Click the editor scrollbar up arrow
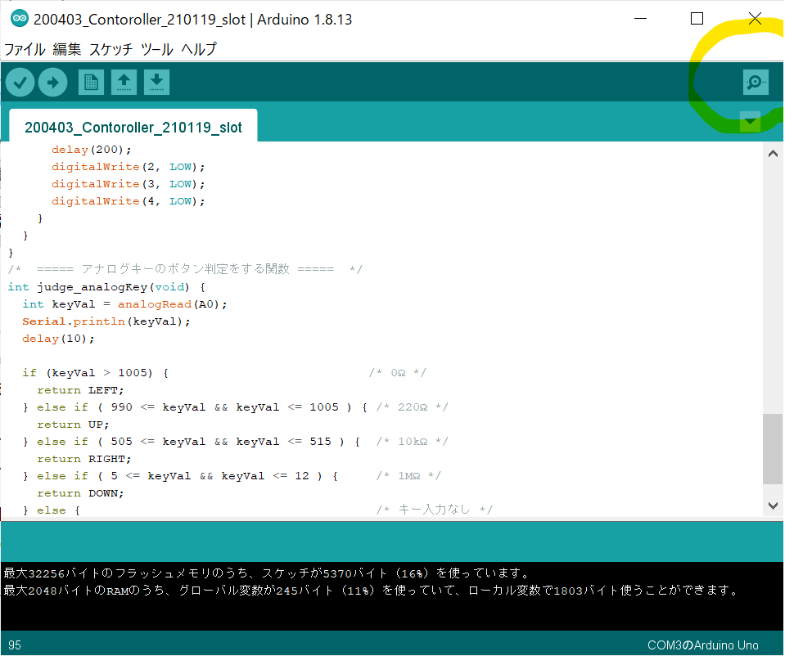Image resolution: width=812 pixels, height=656 pixels. 773,152
